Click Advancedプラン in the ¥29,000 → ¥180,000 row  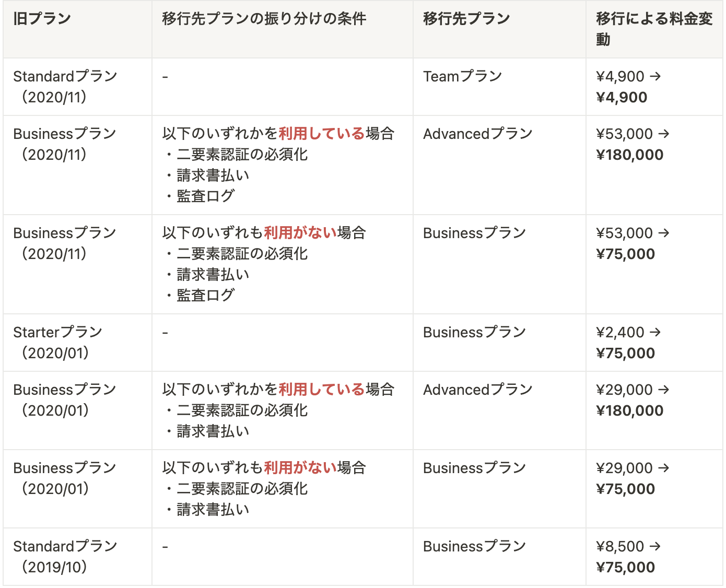[477, 390]
